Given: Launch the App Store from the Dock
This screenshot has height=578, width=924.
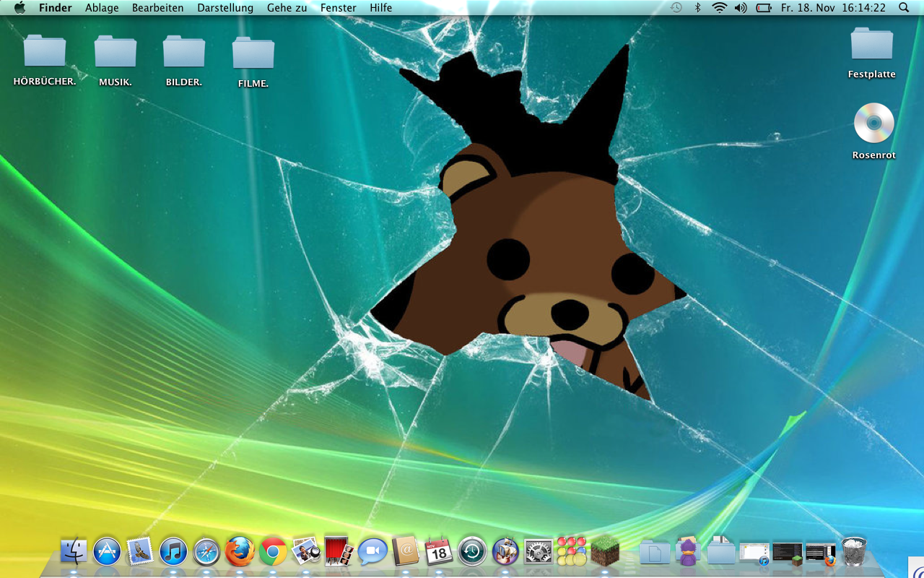Looking at the screenshot, I should 107,552.
